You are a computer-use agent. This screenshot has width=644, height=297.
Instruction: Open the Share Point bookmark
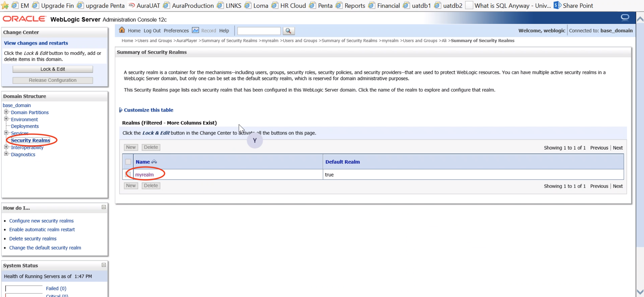573,5
